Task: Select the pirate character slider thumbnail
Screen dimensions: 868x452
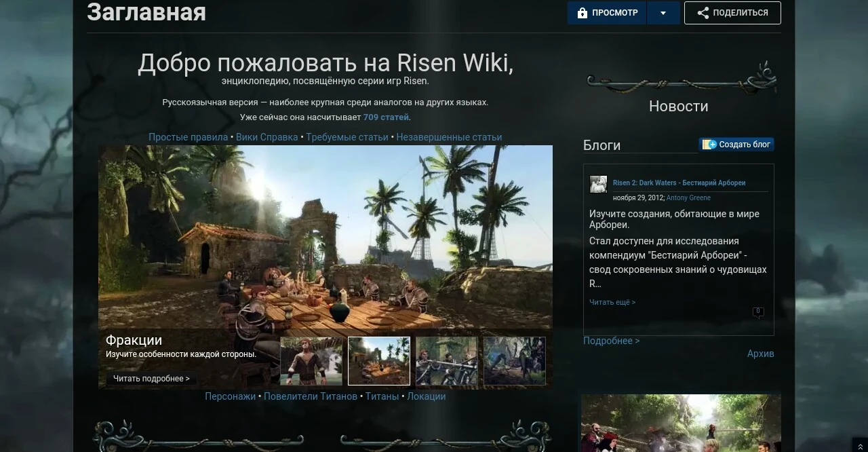Action: click(x=311, y=361)
